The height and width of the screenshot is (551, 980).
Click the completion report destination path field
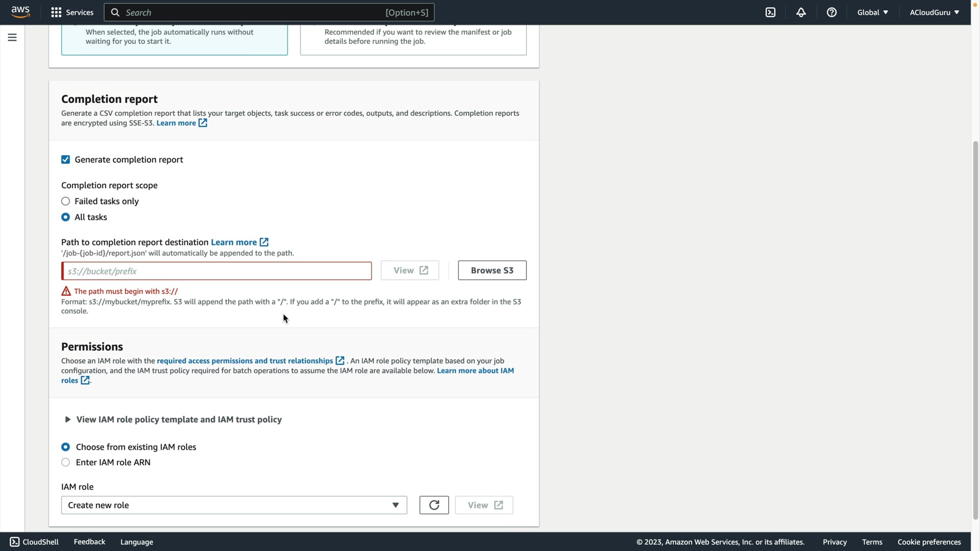pos(216,271)
